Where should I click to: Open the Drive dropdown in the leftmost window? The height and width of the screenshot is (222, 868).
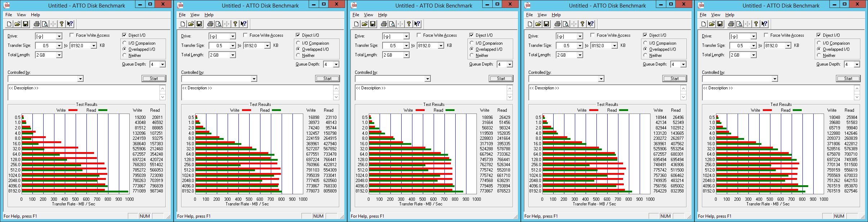pyautogui.click(x=59, y=36)
